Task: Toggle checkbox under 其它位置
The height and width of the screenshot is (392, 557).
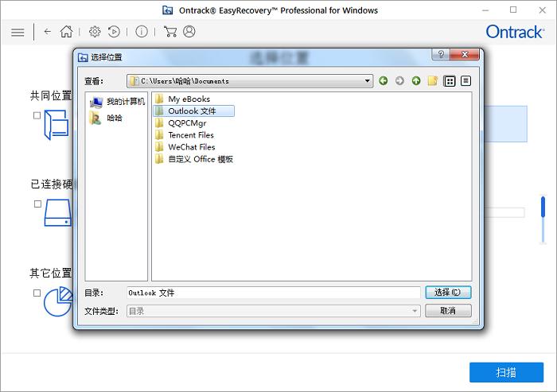Action: [37, 293]
